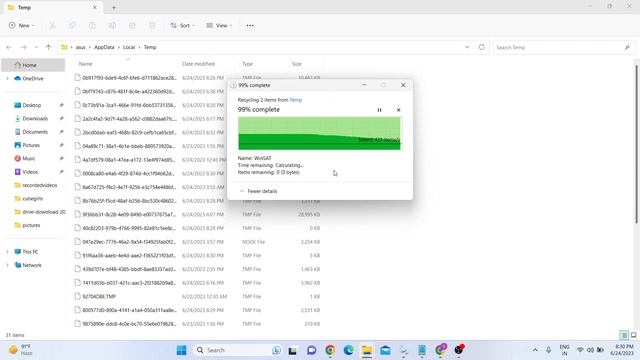Show hidden system tray icons
640x360 pixels.
[x=535, y=350]
